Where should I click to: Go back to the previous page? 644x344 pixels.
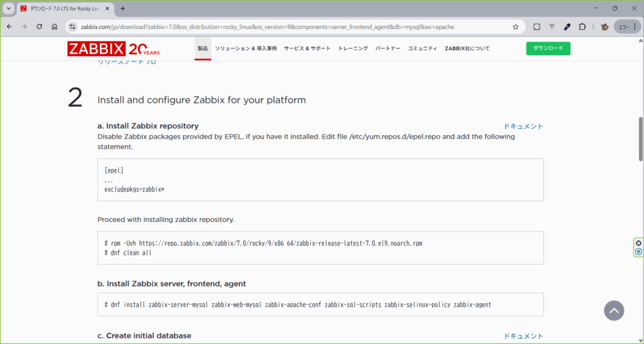coord(9,26)
